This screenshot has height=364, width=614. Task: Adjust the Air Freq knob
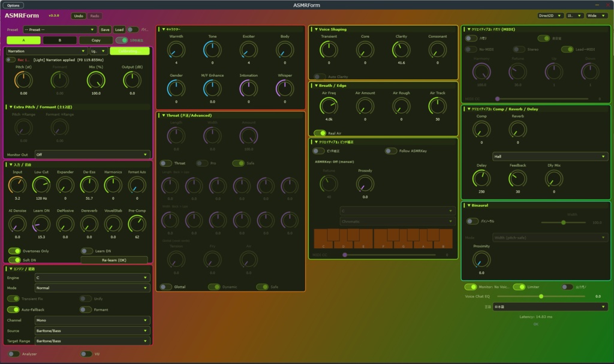tap(329, 106)
